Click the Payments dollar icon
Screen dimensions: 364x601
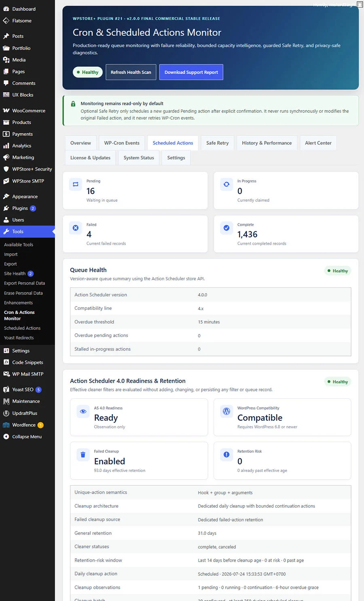coord(6,134)
